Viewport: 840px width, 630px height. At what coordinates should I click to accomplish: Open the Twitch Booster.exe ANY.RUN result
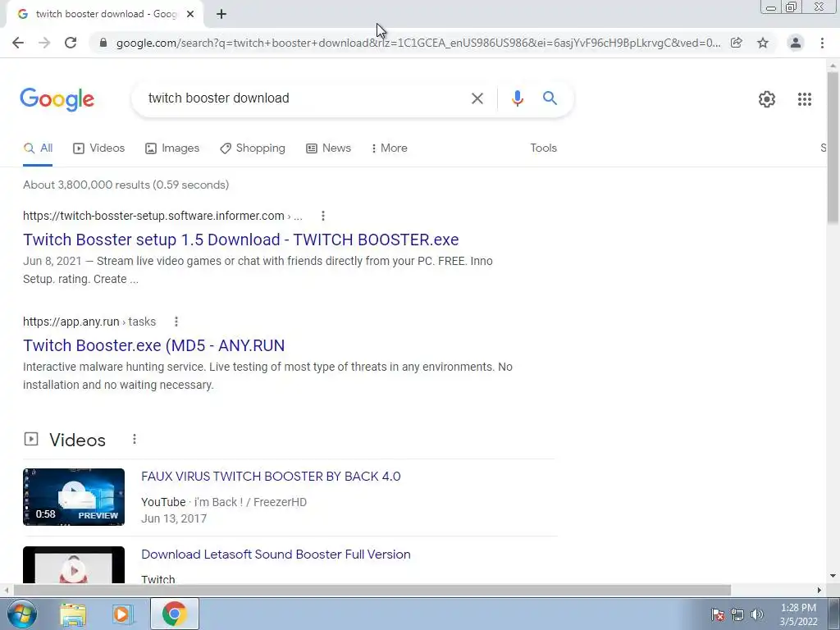click(153, 345)
